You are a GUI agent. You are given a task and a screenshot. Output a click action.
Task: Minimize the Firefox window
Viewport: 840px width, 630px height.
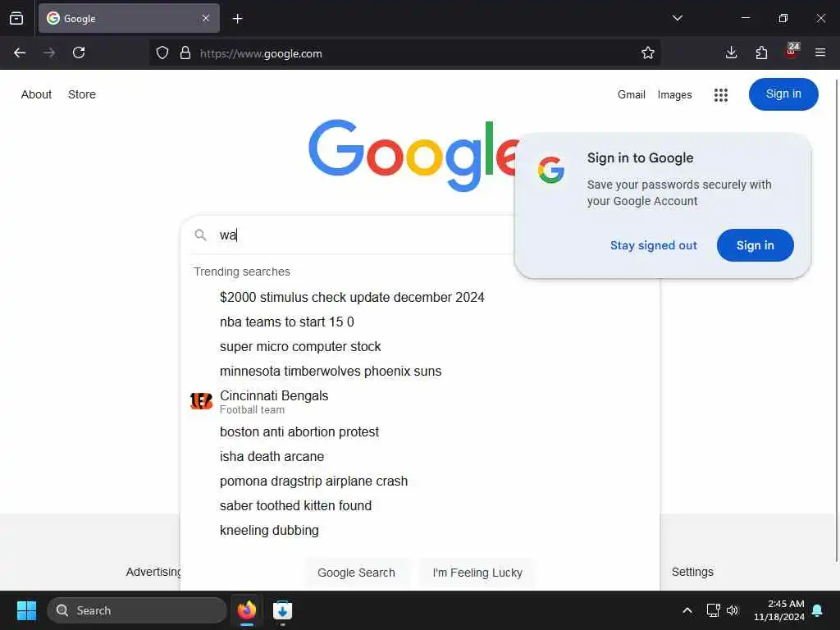point(745,18)
